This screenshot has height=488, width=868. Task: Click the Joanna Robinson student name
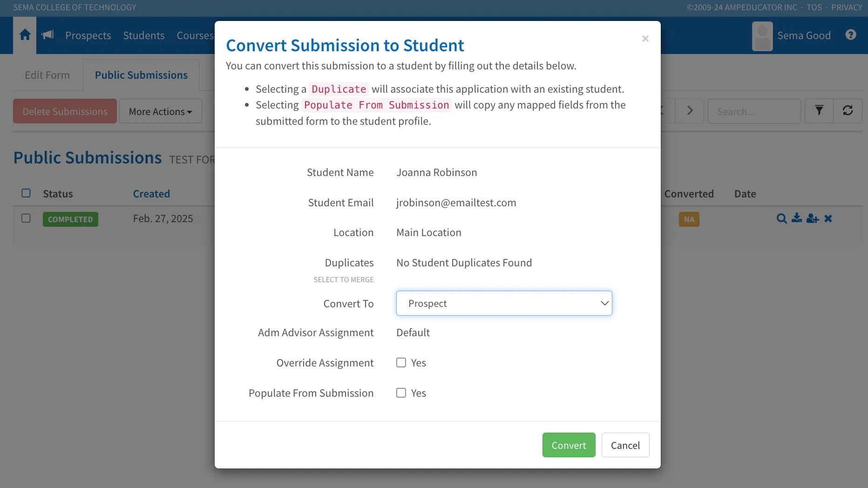[x=436, y=172]
